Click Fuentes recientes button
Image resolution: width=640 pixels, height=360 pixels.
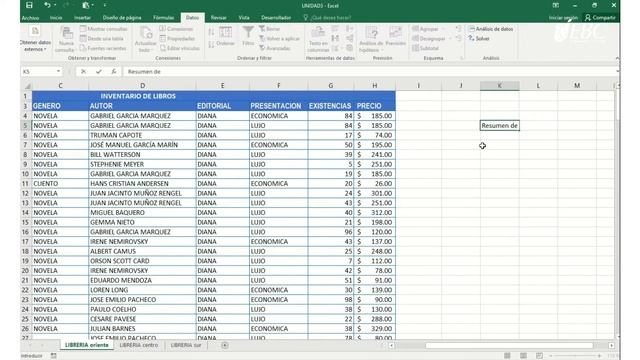103,48
